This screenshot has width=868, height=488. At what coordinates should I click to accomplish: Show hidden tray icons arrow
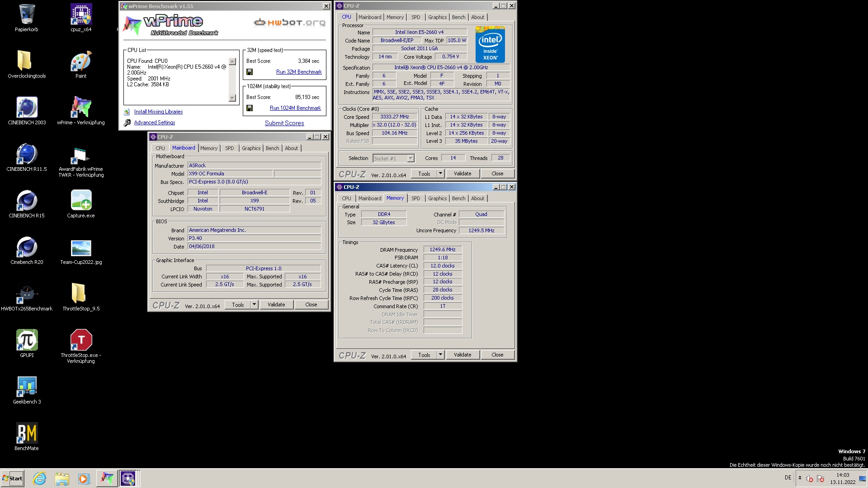tap(800, 478)
